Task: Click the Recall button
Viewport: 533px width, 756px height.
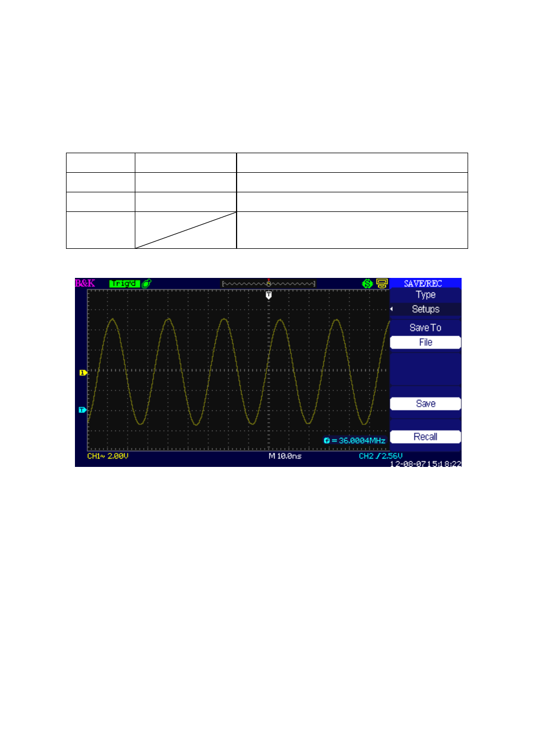Action: tap(425, 437)
